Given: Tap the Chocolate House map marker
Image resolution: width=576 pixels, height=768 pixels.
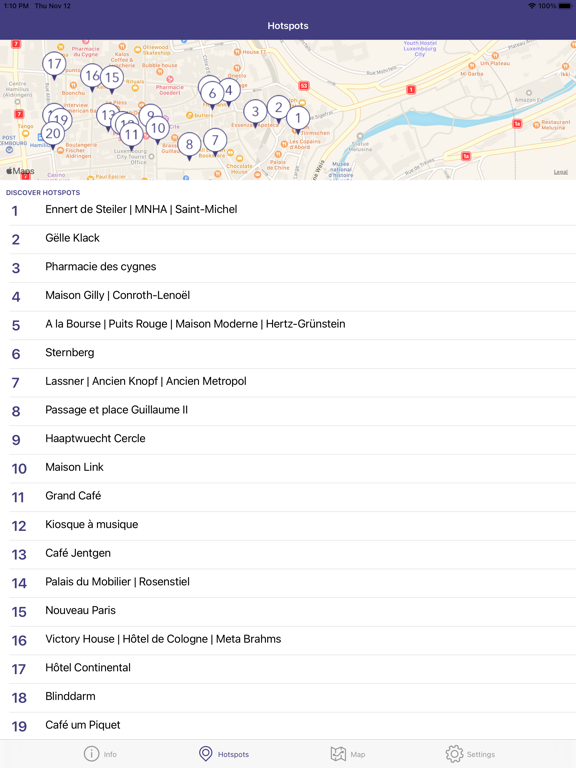Looking at the screenshot, I should click(240, 158).
